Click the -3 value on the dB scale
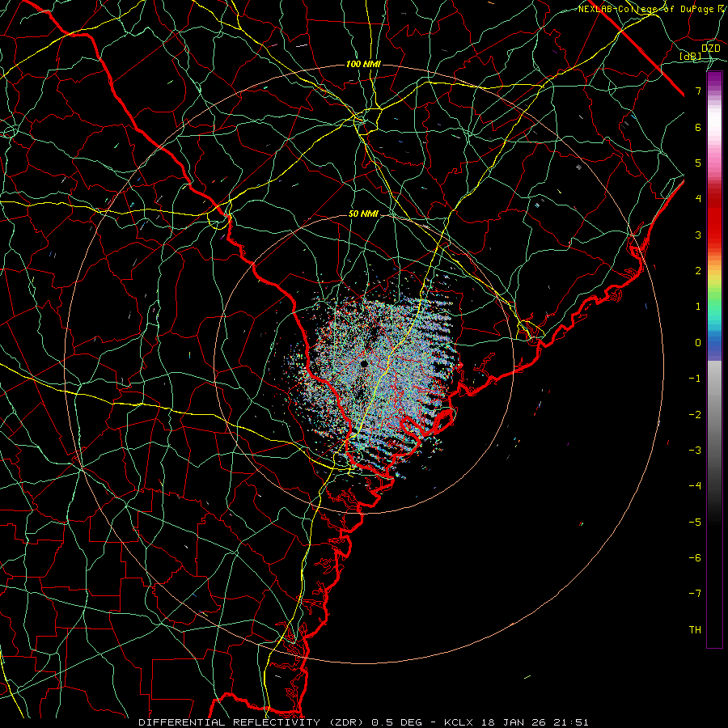Viewport: 728px width, 728px height. point(695,450)
